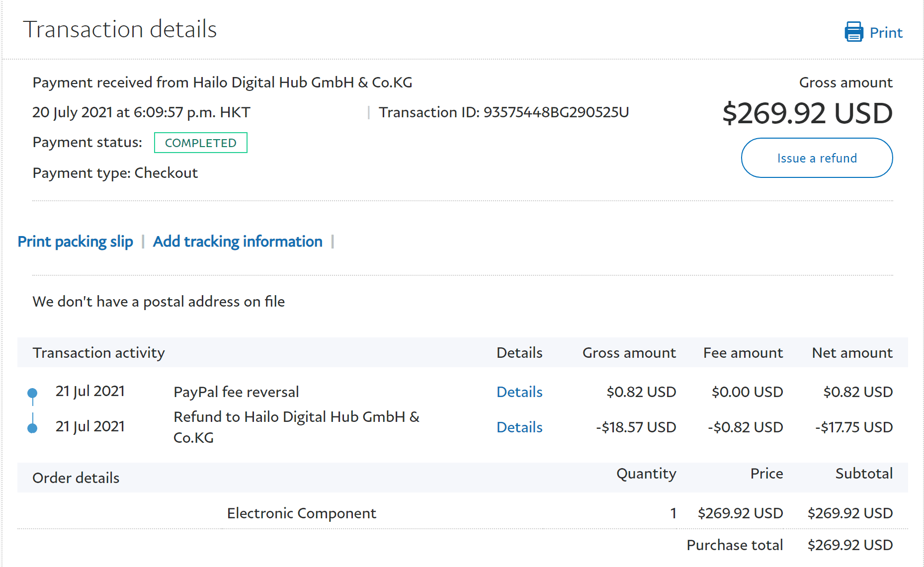Viewport: 924px width, 567px height.
Task: Click the timeline dot beside PayPal fee reversal
Action: pos(32,393)
